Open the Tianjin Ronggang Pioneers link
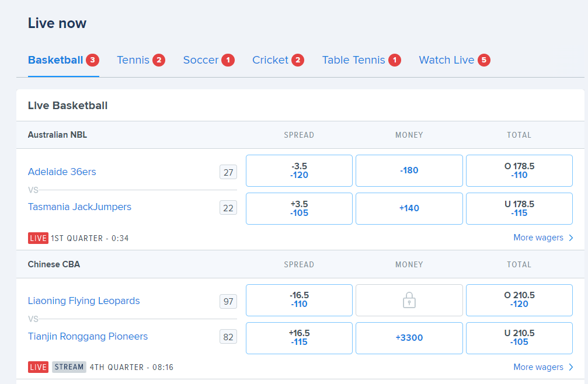 (88, 336)
